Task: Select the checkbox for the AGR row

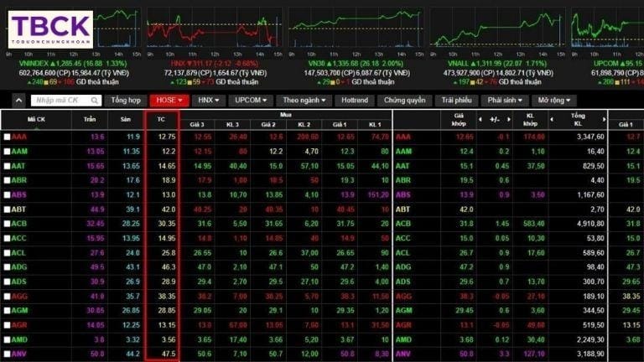Action: click(x=7, y=325)
